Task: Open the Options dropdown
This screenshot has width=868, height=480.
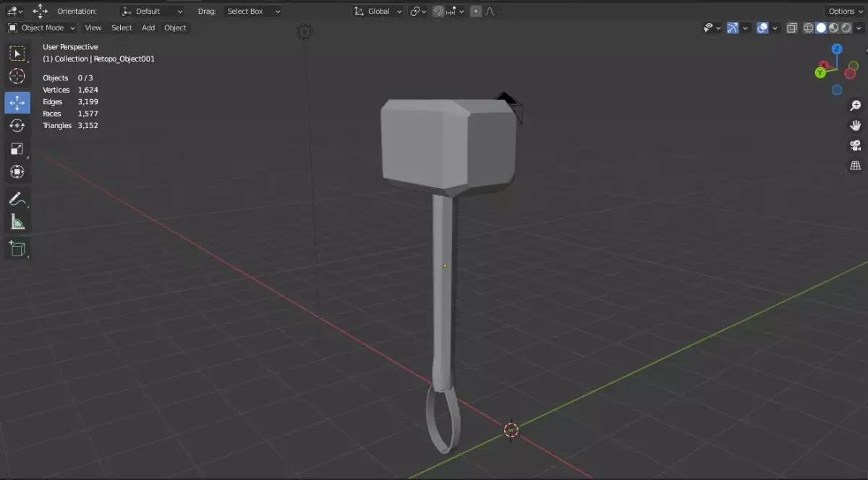Action: click(x=845, y=12)
